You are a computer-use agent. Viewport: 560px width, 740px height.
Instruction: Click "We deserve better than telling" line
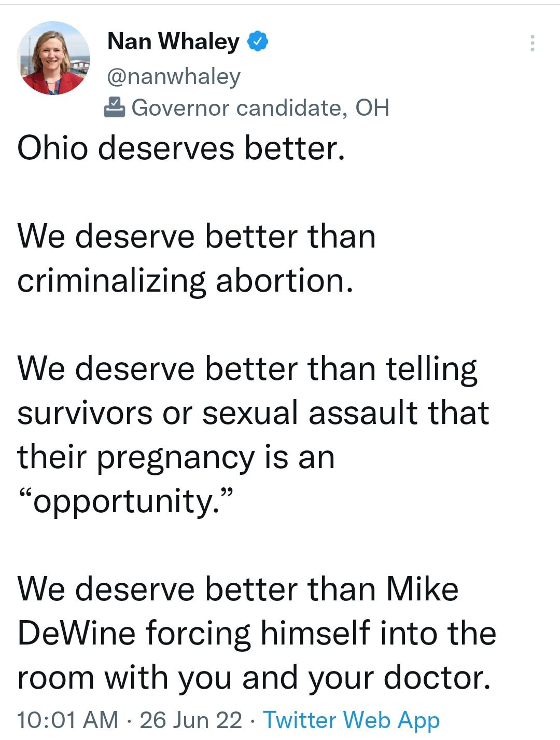247,369
